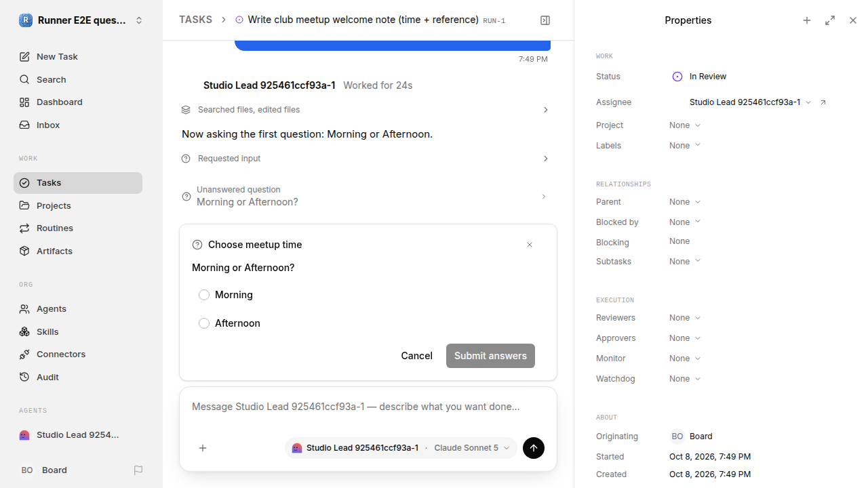Open the Labels dropdown
This screenshot has height=488, width=868.
pyautogui.click(x=685, y=146)
